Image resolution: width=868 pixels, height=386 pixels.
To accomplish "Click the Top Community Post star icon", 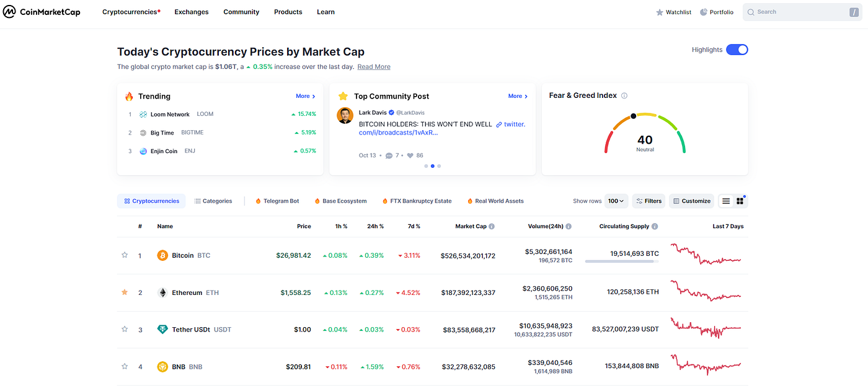I will (x=343, y=96).
